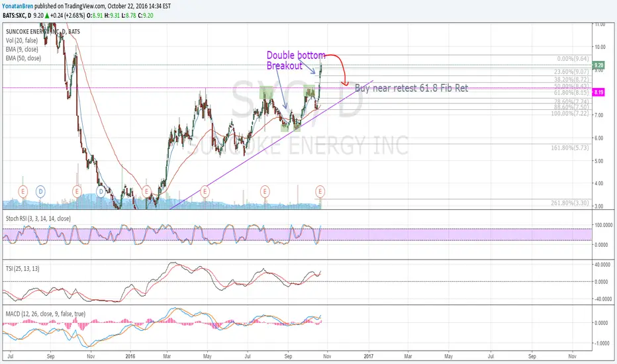Click the magenta 8.19 horizontal line price tag
The image size is (617, 364).
pyautogui.click(x=598, y=92)
